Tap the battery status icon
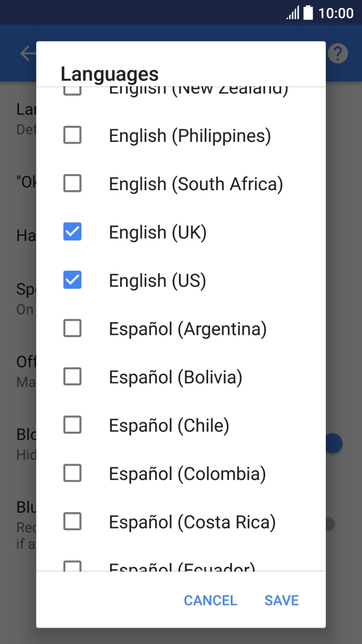Image resolution: width=362 pixels, height=644 pixels. point(308,13)
